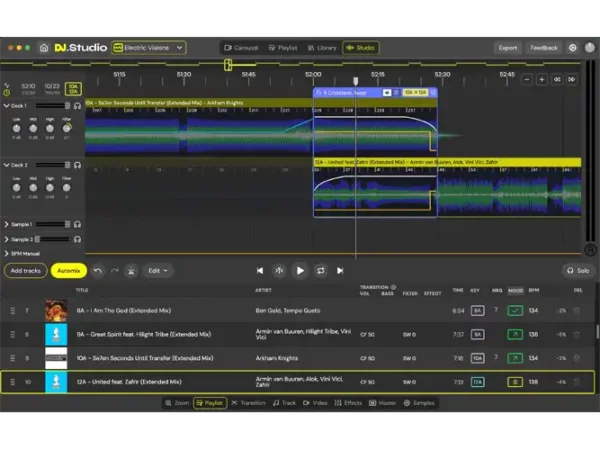Image resolution: width=600 pixels, height=450 pixels.
Task: Toggle Solo mode
Action: tap(578, 271)
